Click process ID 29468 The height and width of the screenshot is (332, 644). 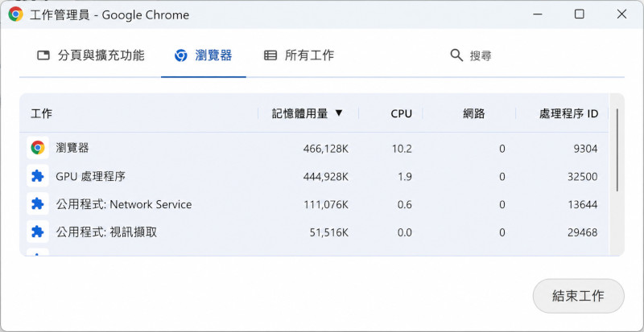(582, 232)
